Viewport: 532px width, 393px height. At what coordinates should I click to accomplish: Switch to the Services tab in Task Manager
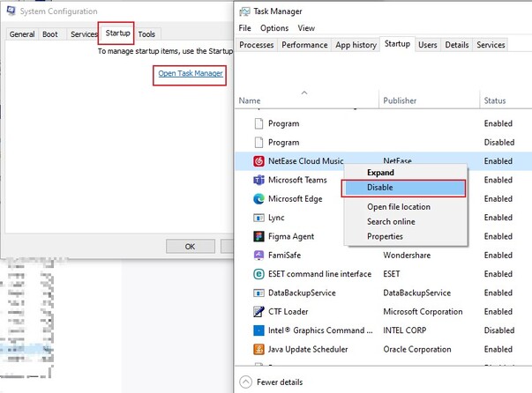pos(491,45)
